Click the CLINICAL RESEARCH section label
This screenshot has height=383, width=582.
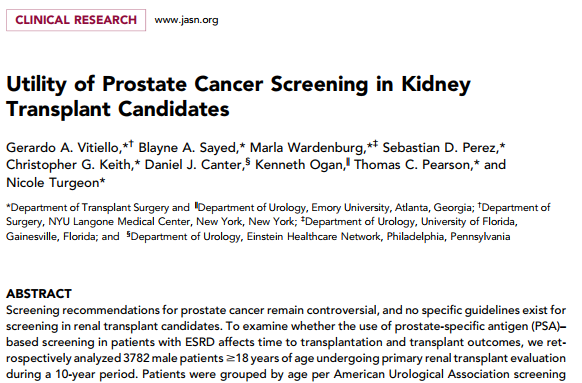tap(76, 20)
